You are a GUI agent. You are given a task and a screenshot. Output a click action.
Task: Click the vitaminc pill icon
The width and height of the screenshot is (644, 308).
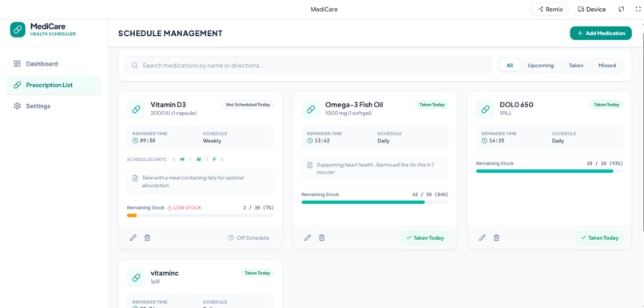click(x=136, y=278)
